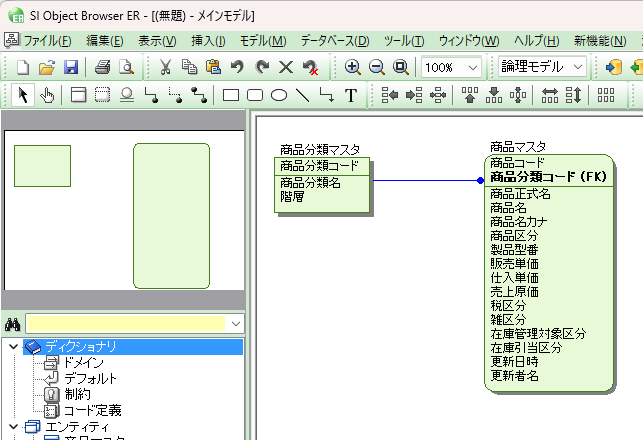643x440 pixels.
Task: Select the 制約 tree item
Action: pyautogui.click(x=78, y=394)
